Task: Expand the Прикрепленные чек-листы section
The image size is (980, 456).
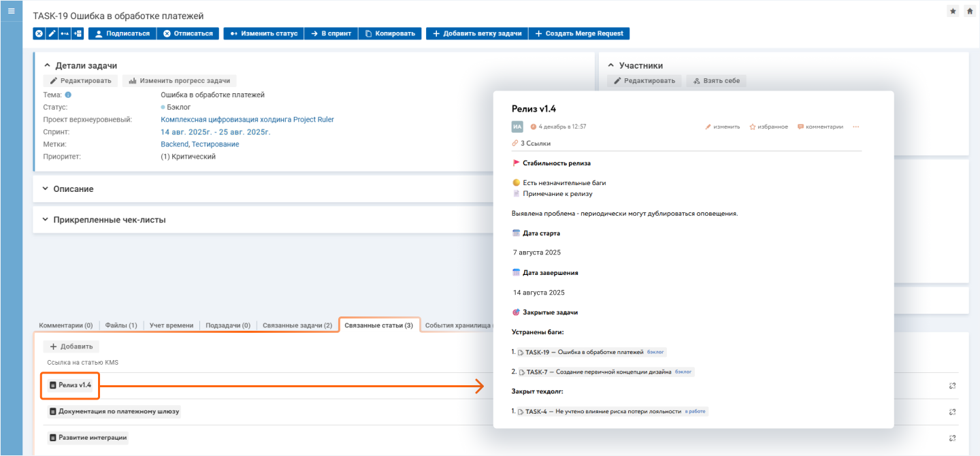Action: [46, 220]
